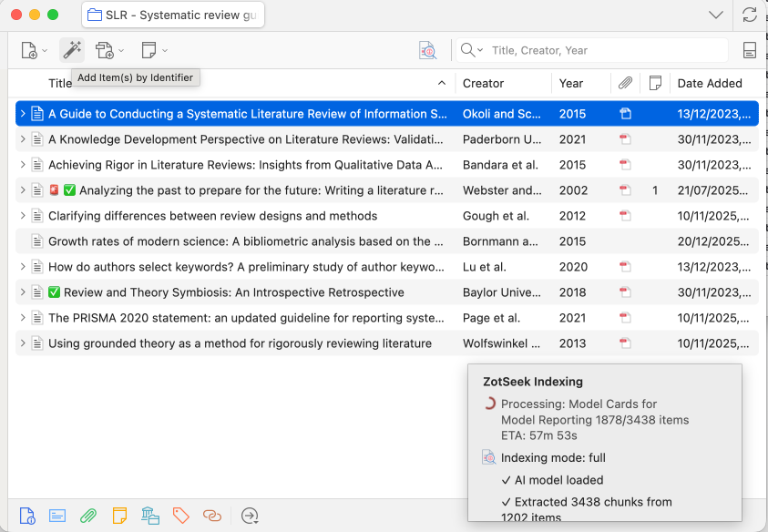Sort by the Date Added column

click(716, 83)
